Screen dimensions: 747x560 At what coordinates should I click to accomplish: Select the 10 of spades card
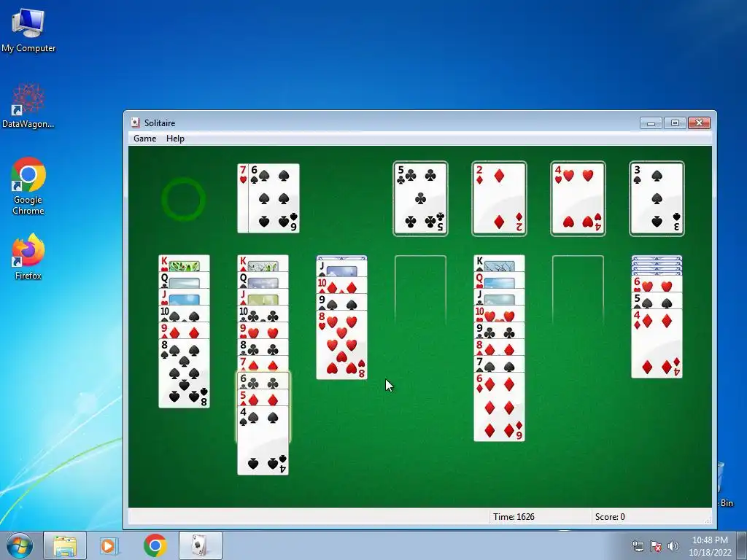[x=184, y=314]
